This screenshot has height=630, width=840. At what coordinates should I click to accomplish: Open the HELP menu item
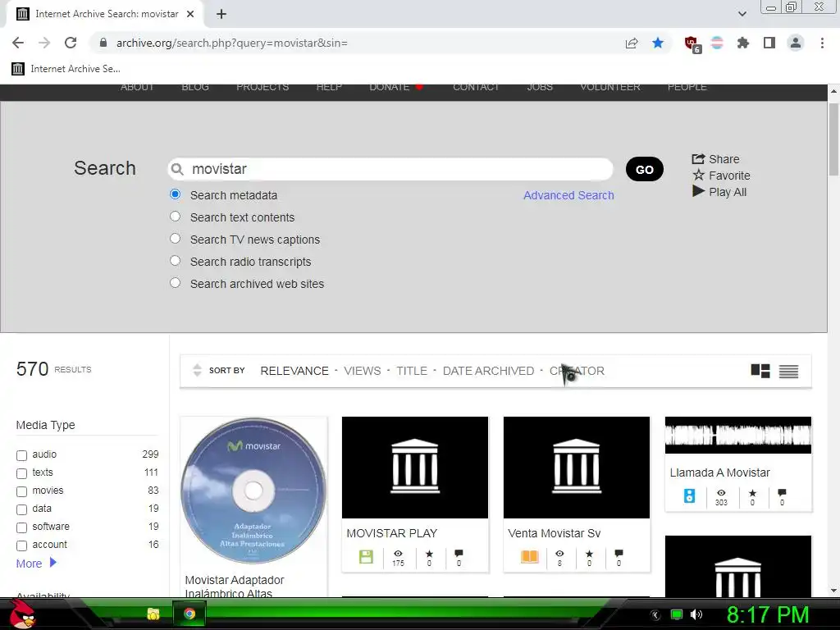pos(329,87)
